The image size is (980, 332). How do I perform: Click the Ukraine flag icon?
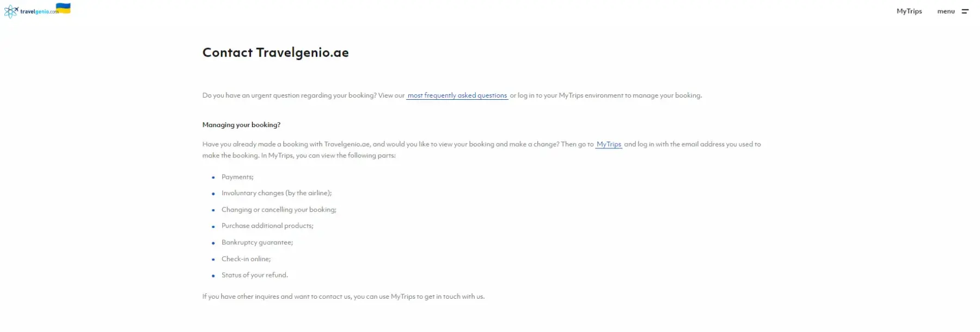64,8
